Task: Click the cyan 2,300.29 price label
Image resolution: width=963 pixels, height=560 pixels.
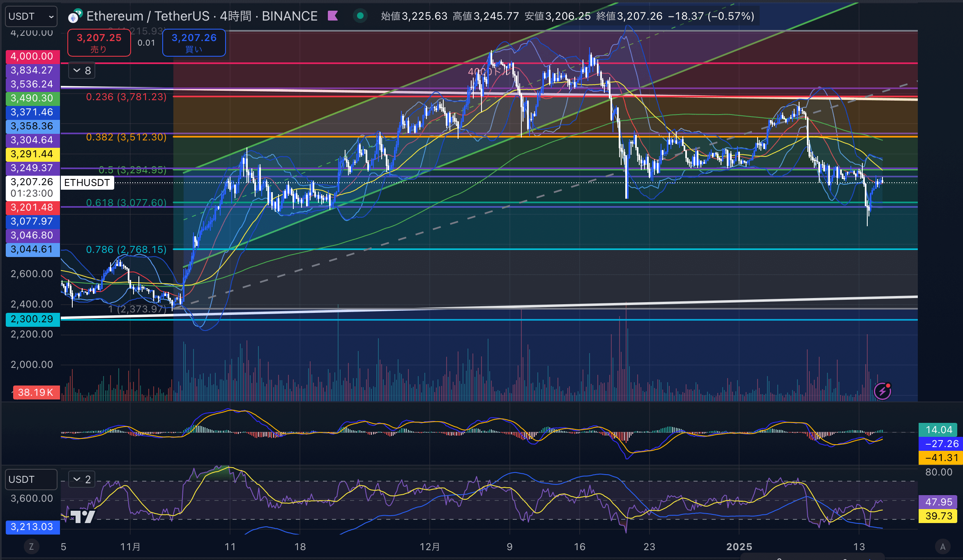Action: click(x=32, y=319)
